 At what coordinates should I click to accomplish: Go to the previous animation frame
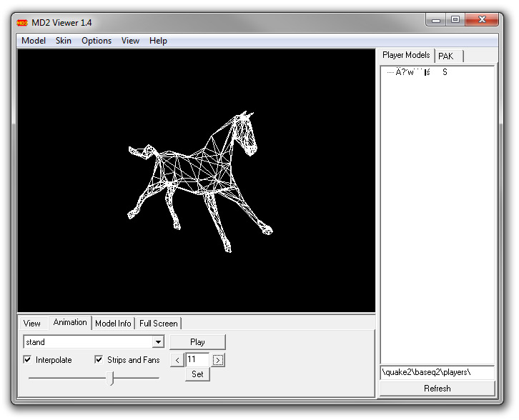(177, 360)
